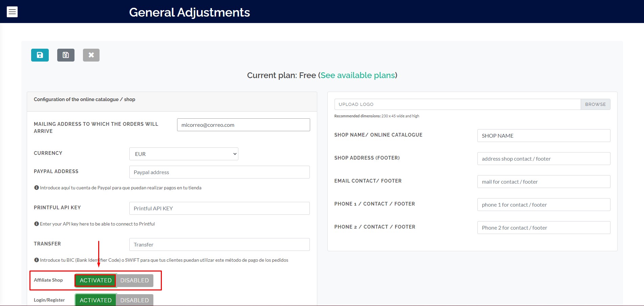Viewport: 644px width, 306px height.
Task: Click the Transfer input field
Action: point(219,244)
